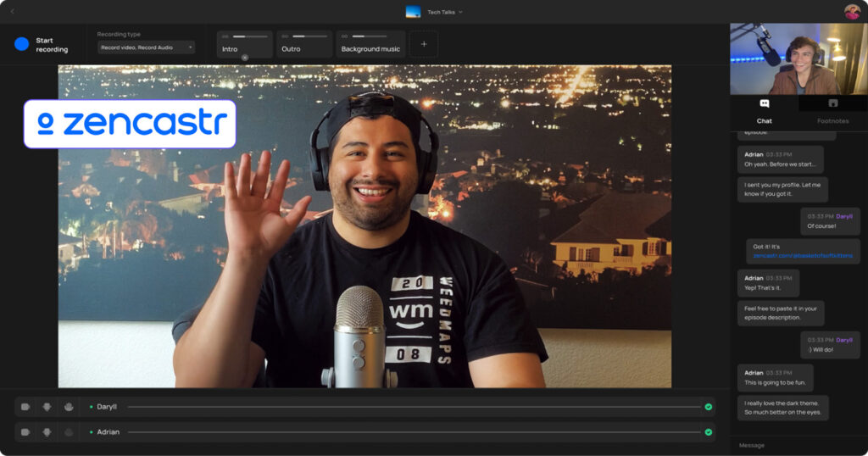868x456 pixels.
Task: Toggle Daryll's camera icon
Action: coord(25,407)
